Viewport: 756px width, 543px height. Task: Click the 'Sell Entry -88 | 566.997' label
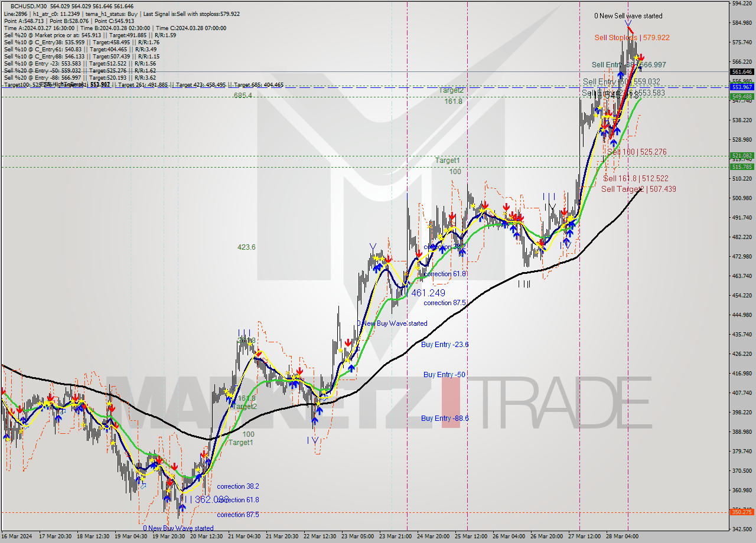coord(628,64)
